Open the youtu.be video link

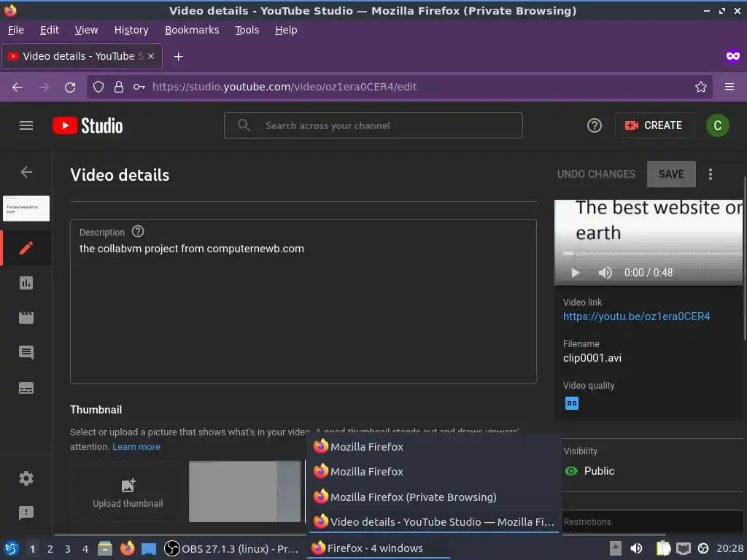point(636,316)
